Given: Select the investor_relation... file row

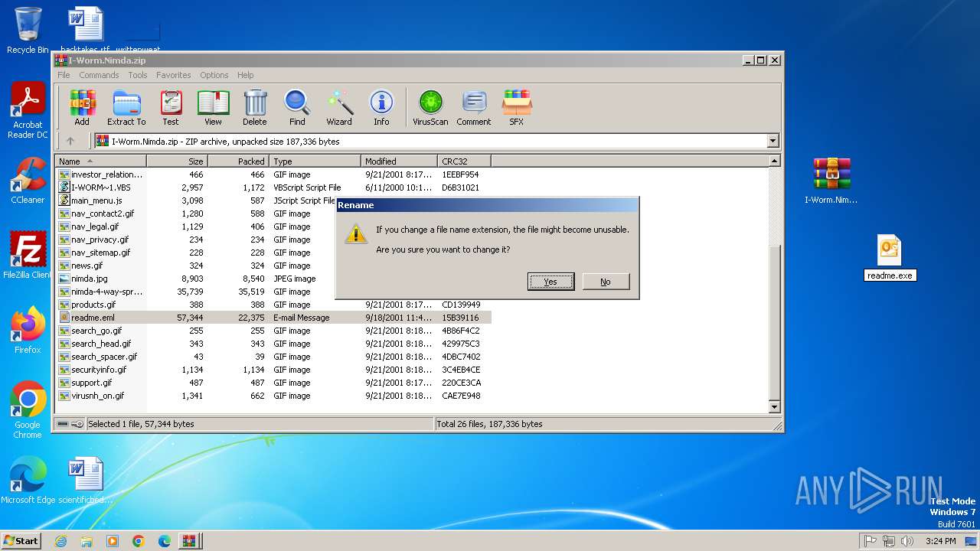Looking at the screenshot, I should pos(273,174).
